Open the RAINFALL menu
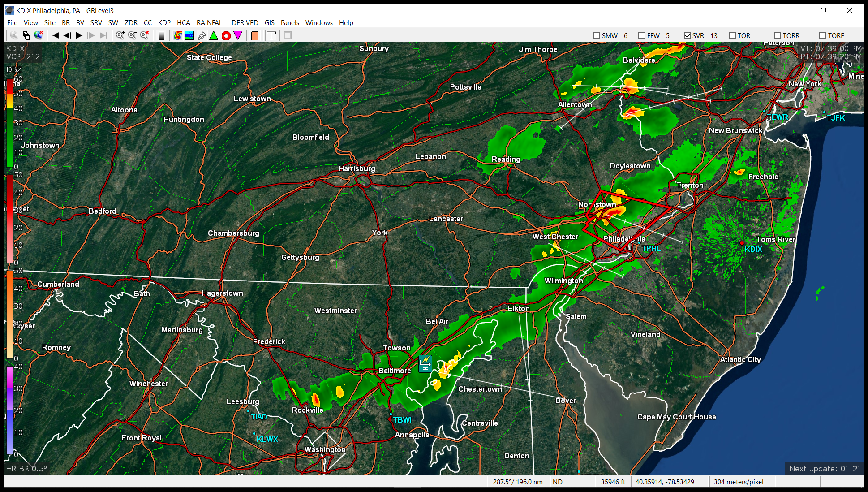Image resolution: width=868 pixels, height=492 pixels. [211, 23]
